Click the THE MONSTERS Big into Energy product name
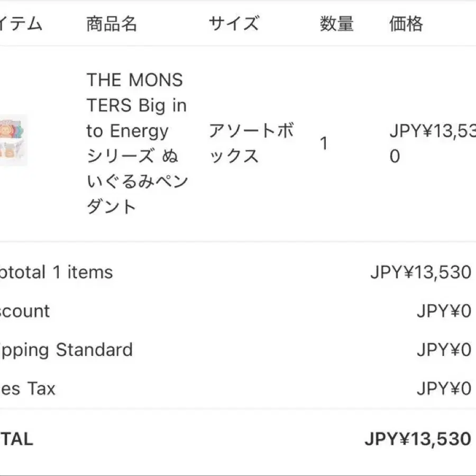Viewport: 476px width, 476px height. pos(137,143)
